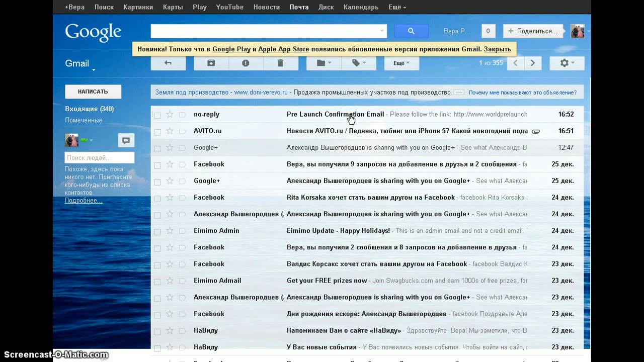This screenshot has height=362, width=644.
Task: Mark importance on no-reply email
Action: pos(182,115)
